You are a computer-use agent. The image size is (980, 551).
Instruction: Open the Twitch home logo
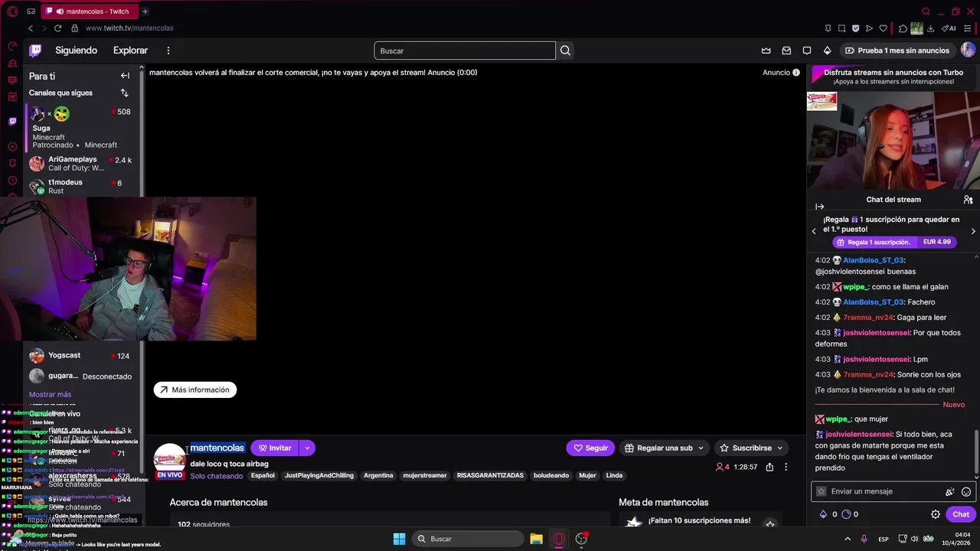tap(35, 51)
